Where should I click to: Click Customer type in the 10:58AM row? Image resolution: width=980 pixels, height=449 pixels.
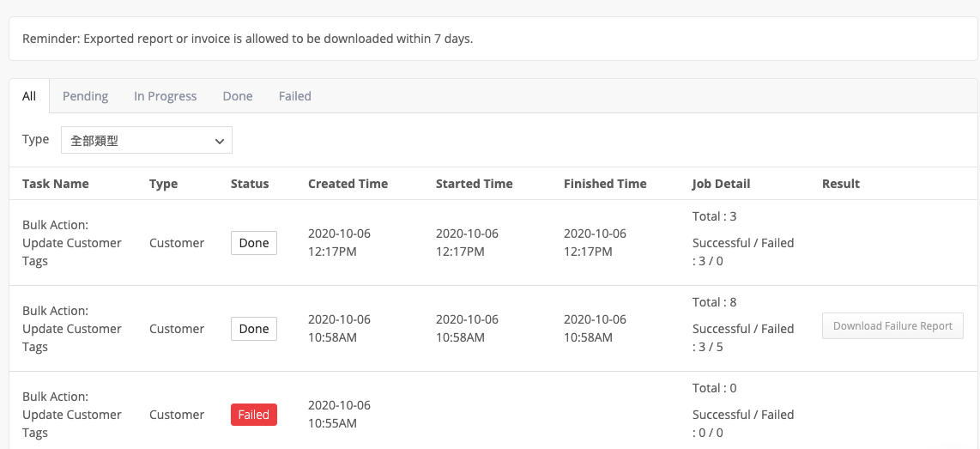(x=176, y=329)
